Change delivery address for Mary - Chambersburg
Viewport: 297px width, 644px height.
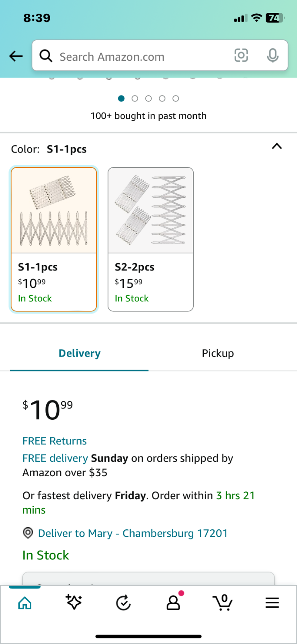(x=133, y=533)
